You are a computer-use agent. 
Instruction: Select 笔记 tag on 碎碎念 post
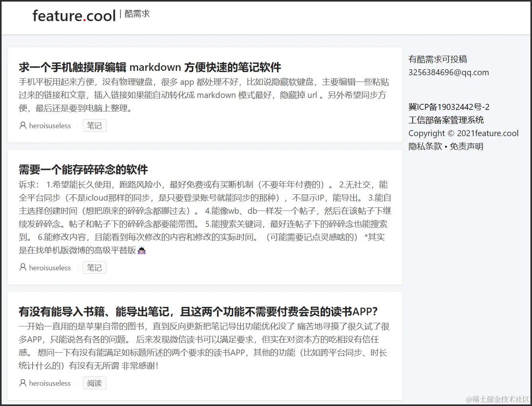point(94,267)
